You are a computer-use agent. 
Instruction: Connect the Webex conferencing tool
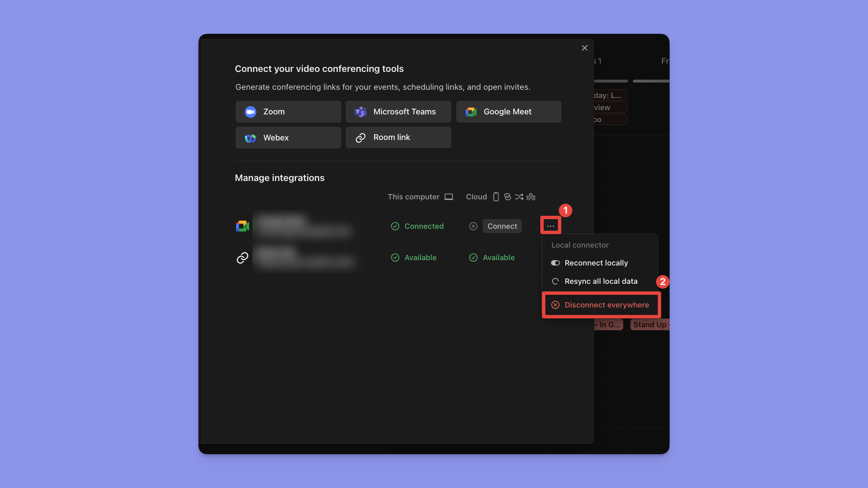pos(288,138)
